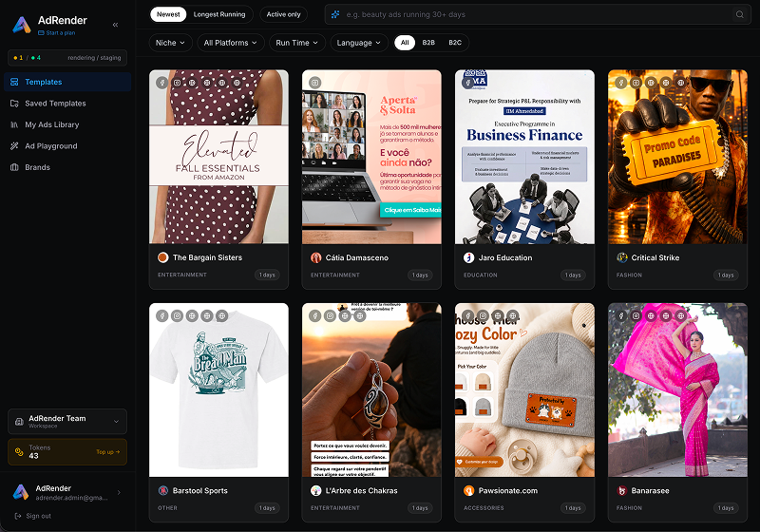The width and height of the screenshot is (760, 532).
Task: Select the All audience filter pill
Action: (405, 43)
